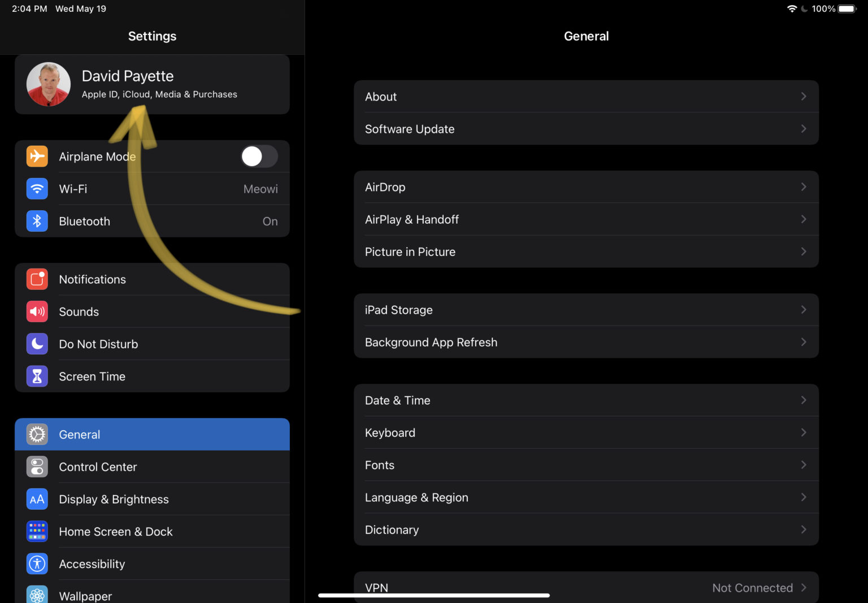Select General in the settings sidebar
Screen dimensions: 868x603
click(152, 435)
